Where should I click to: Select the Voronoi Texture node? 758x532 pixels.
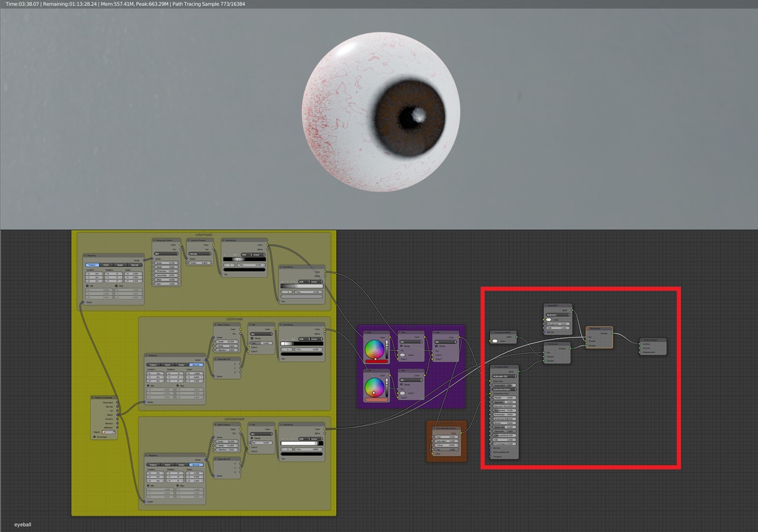pyautogui.click(x=200, y=240)
